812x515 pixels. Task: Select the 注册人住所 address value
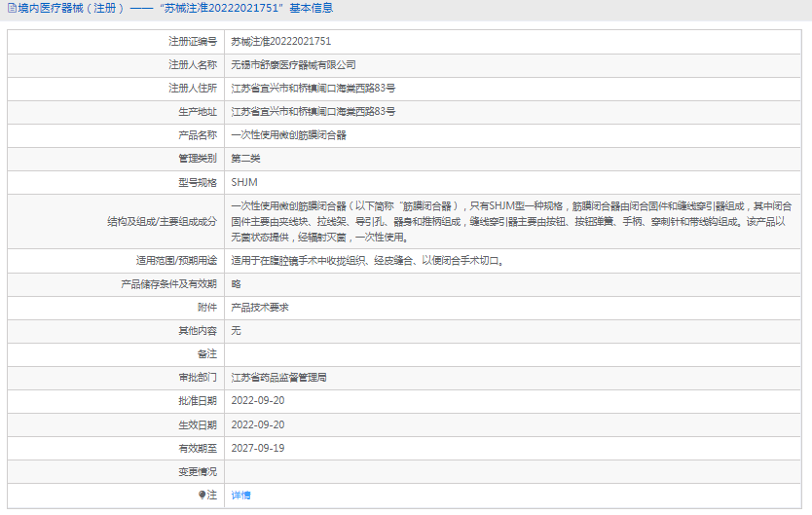click(x=313, y=88)
